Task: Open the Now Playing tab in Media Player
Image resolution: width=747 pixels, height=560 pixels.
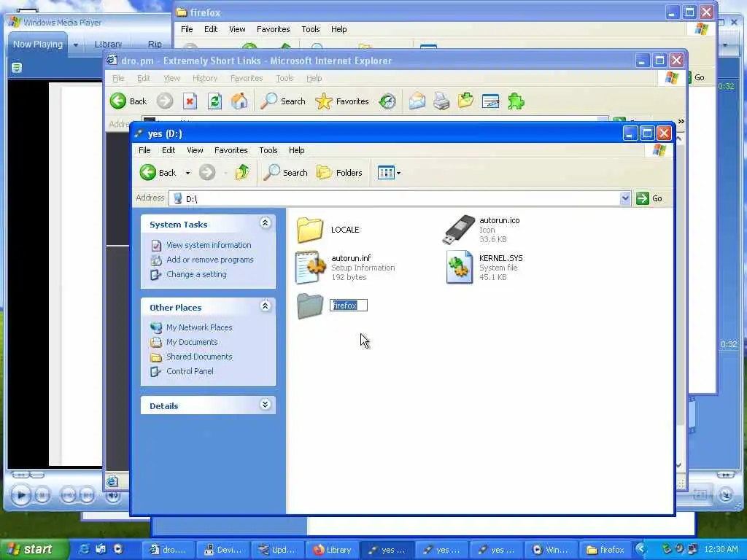Action: (x=38, y=44)
